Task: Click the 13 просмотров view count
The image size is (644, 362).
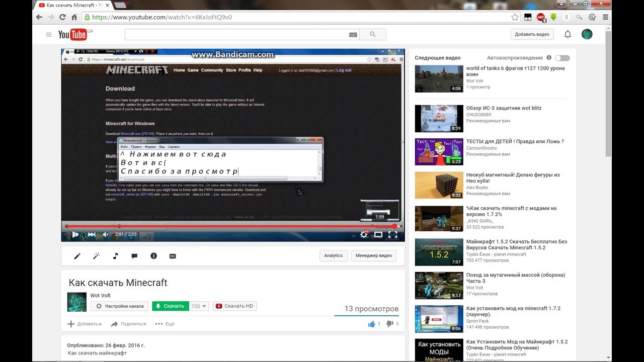Action: [371, 309]
